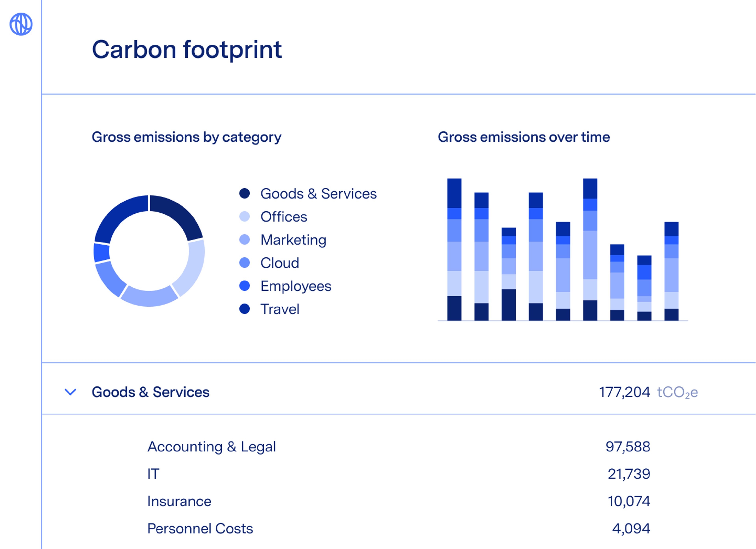Click the Employees legend dot

245,286
